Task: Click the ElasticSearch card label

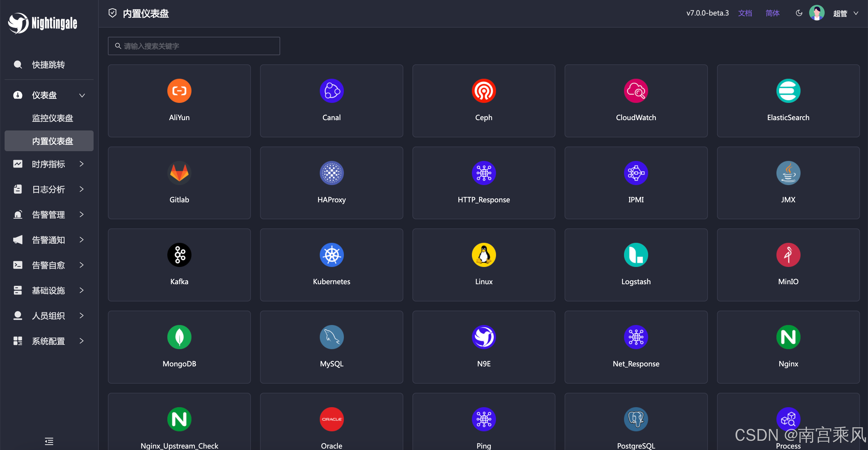Action: tap(788, 118)
